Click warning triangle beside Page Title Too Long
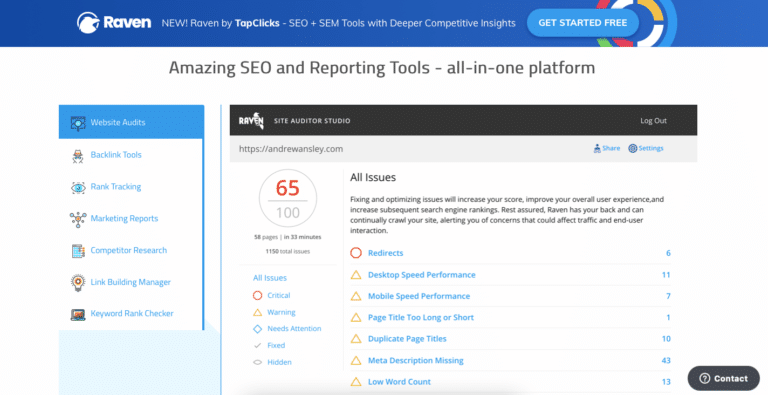 click(x=356, y=318)
